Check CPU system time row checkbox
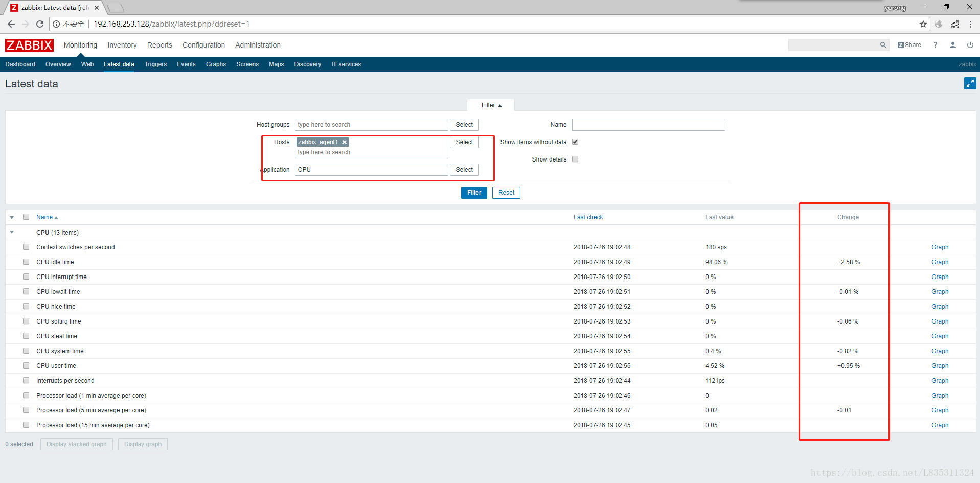The width and height of the screenshot is (980, 483). 26,351
